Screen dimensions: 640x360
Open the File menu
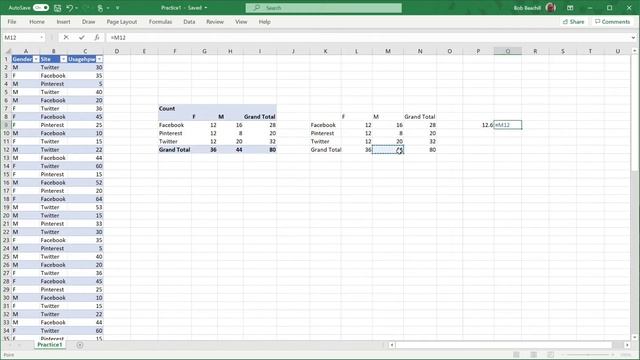pyautogui.click(x=12, y=22)
